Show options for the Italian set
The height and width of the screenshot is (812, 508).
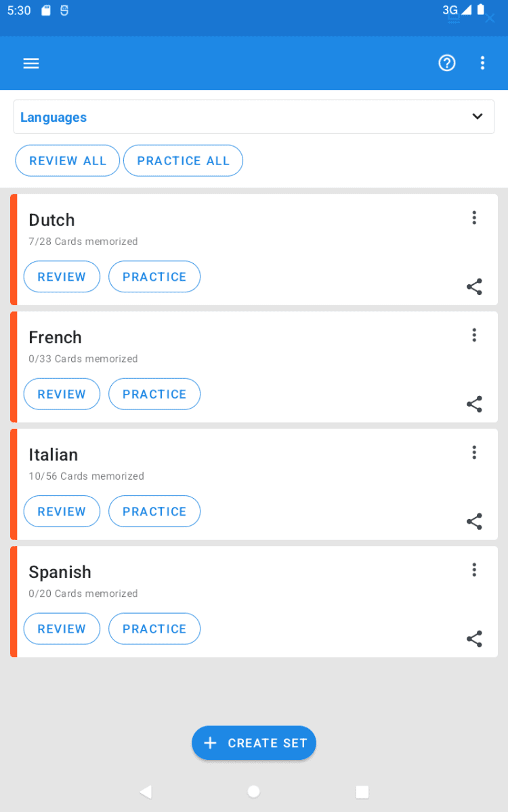coord(474,453)
